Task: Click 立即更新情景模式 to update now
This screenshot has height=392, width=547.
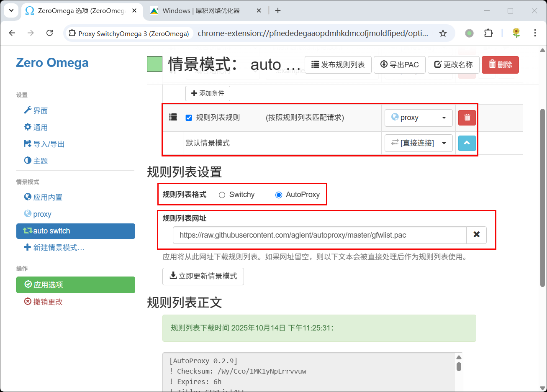Action: tap(203, 276)
